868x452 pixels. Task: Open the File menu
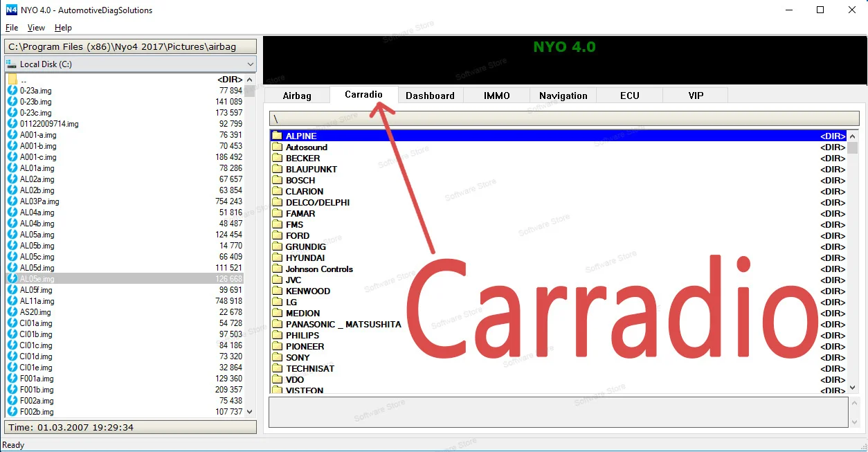click(x=12, y=28)
